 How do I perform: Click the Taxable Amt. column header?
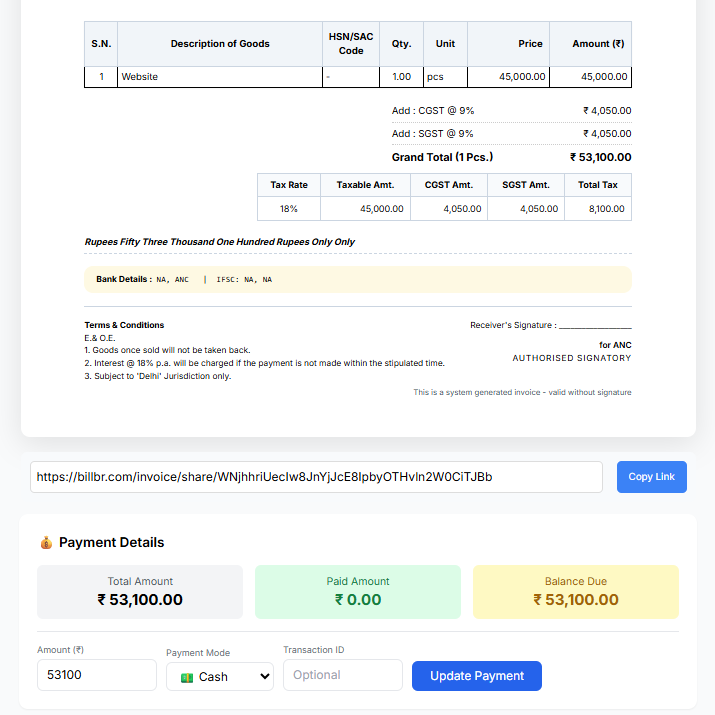point(365,185)
